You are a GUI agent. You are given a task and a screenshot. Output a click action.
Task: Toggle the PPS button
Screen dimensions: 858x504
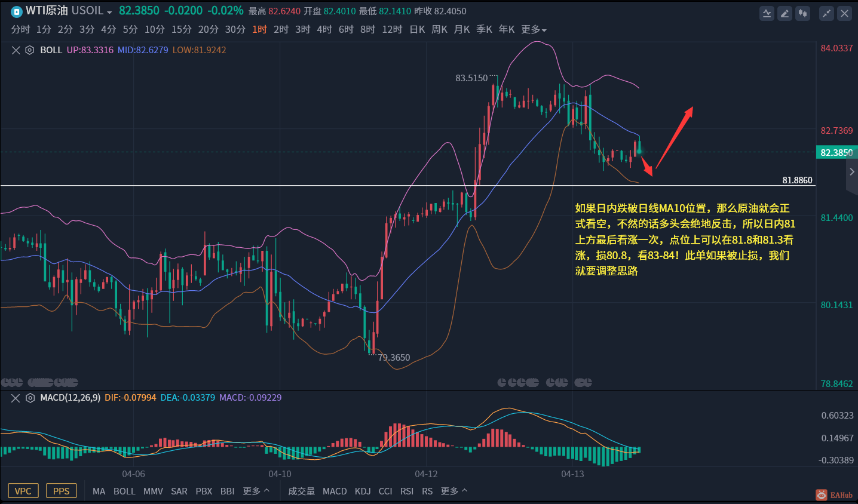(x=62, y=491)
